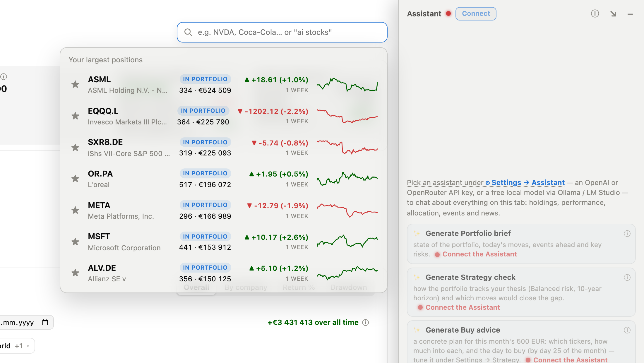The height and width of the screenshot is (363, 644).
Task: Star the SXR8.DE position
Action: [75, 148]
